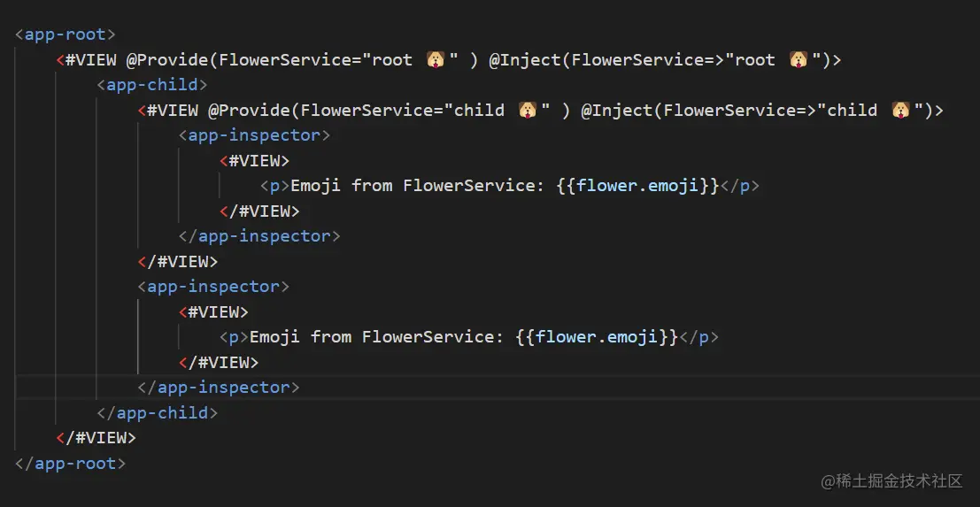The height and width of the screenshot is (507, 980).
Task: Click the "child" string inside child @Provide
Action: (479, 111)
